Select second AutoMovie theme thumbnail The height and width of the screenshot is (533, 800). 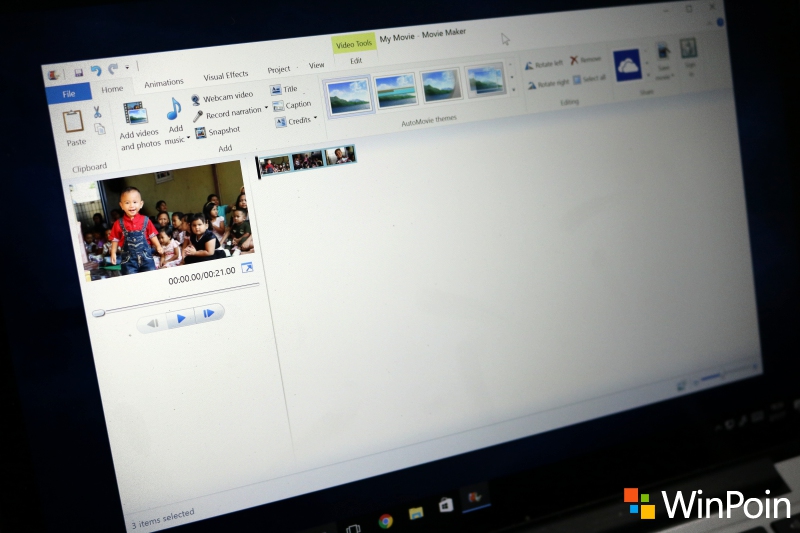395,90
